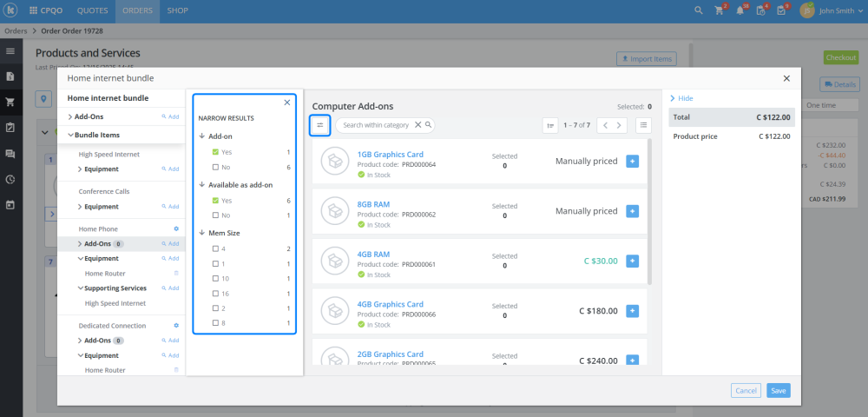Go to Orders breadcrumb
Image resolution: width=868 pixels, height=417 pixels.
pyautogui.click(x=16, y=31)
